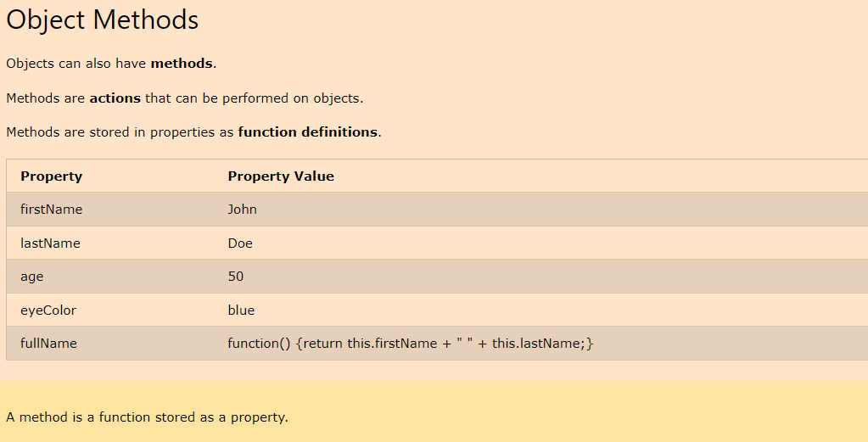
Task: Select the eyeColor property cell
Action: tap(48, 311)
